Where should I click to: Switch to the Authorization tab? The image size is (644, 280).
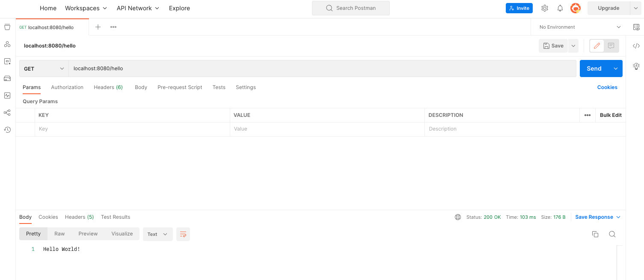[67, 87]
